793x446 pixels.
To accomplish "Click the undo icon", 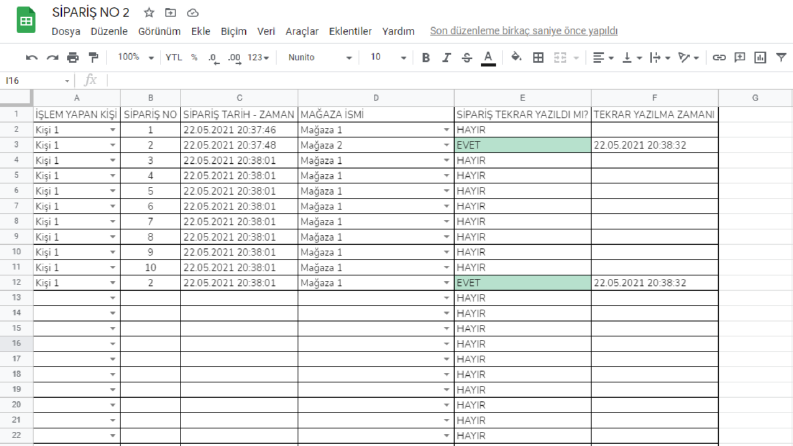I will click(x=31, y=58).
